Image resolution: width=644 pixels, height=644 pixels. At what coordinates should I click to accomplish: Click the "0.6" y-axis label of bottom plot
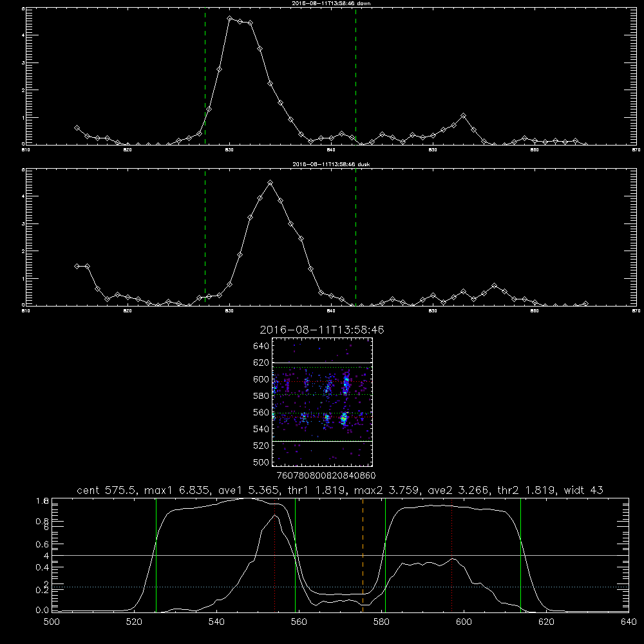pyautogui.click(x=43, y=544)
